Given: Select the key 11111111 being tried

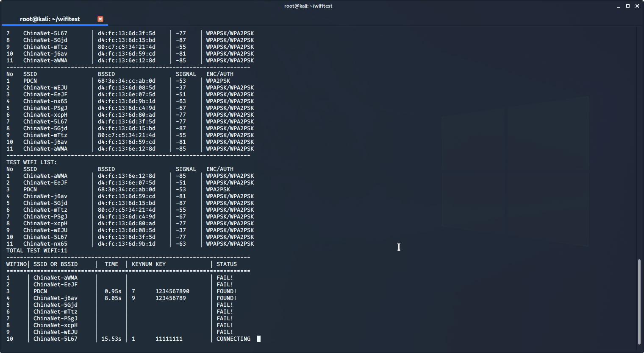Looking at the screenshot, I should [169, 339].
